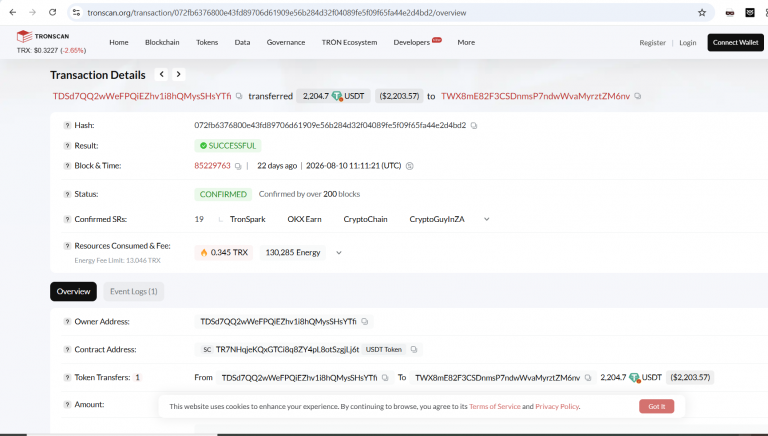
Task: Bookmark this page with star icon
Action: (702, 13)
